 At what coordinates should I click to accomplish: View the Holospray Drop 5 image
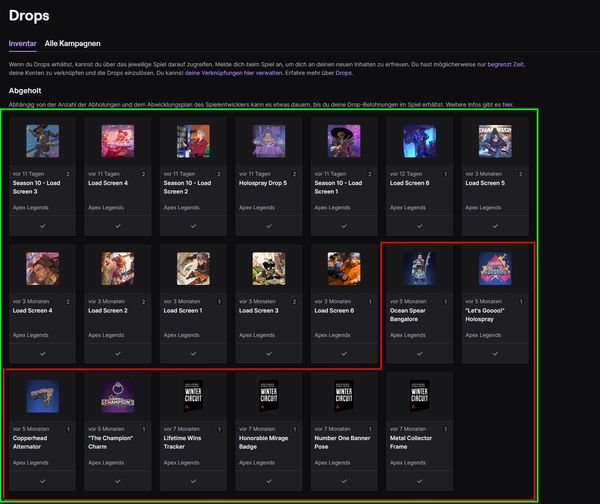[269, 141]
